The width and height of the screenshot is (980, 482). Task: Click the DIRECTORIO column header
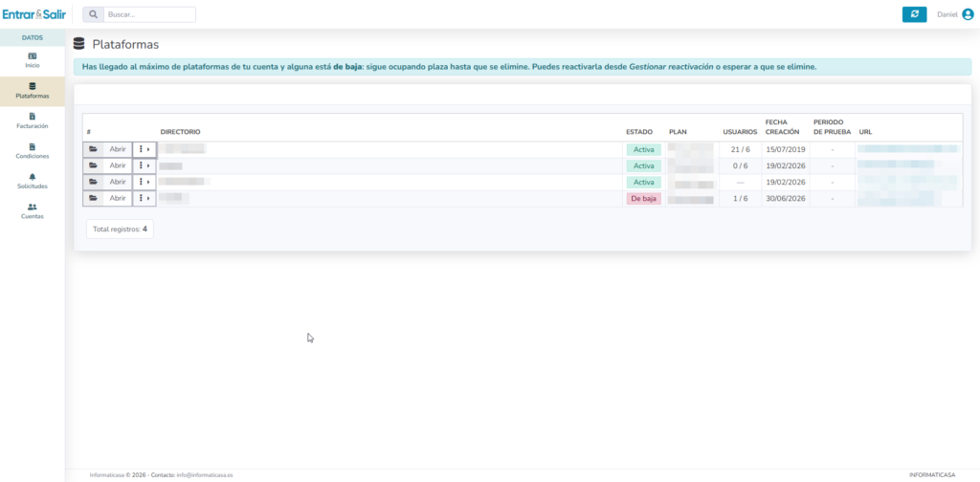180,132
